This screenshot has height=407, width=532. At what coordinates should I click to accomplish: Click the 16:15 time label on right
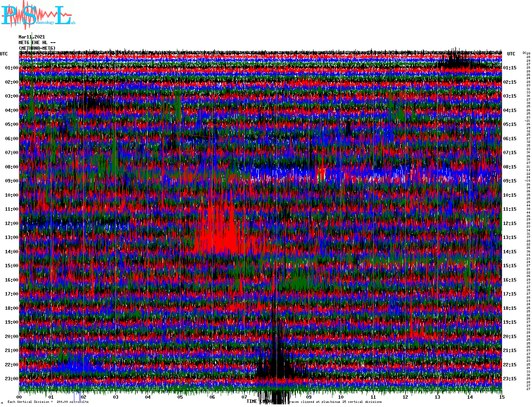tap(510, 280)
